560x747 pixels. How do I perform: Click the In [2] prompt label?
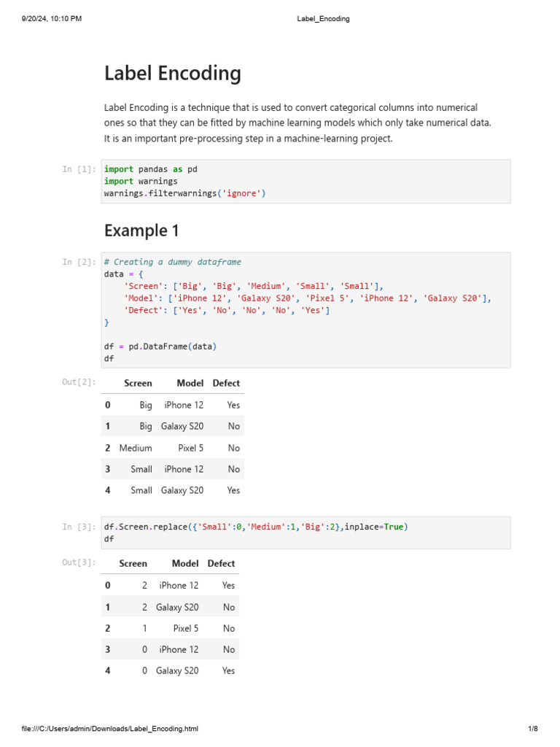[x=79, y=262]
